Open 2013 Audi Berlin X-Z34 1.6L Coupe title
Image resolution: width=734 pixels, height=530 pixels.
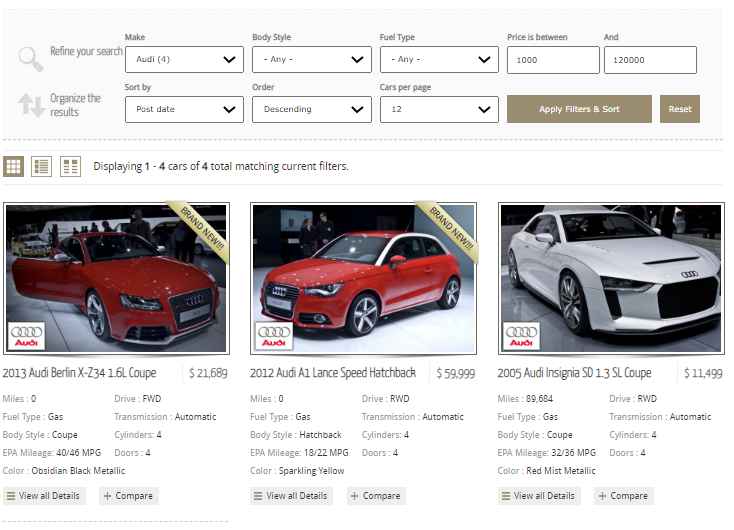coord(80,373)
